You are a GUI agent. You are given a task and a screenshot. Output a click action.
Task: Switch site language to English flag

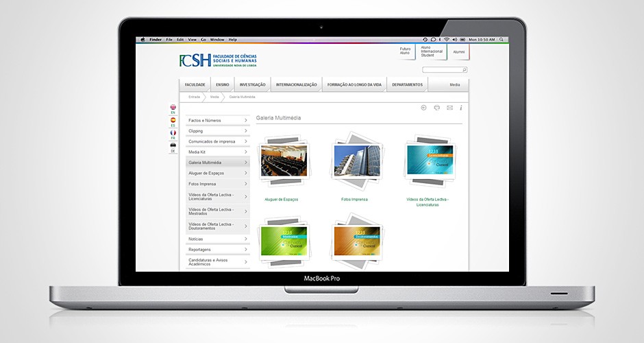(x=173, y=107)
